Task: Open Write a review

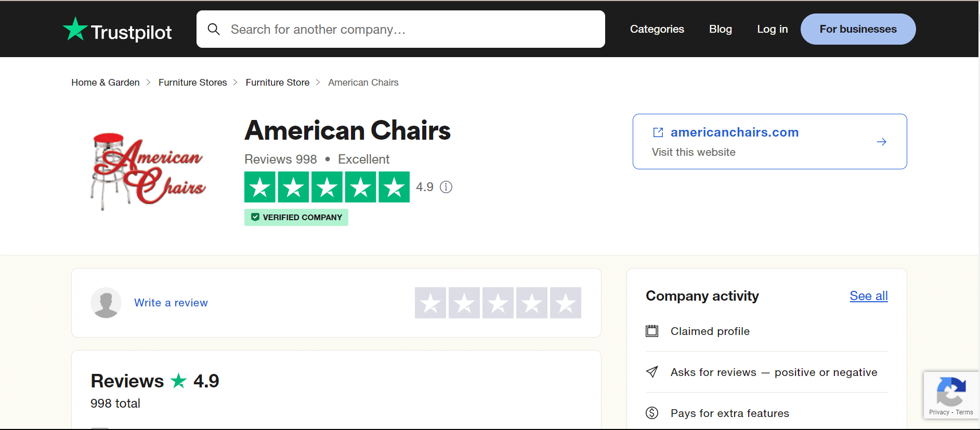Action: click(x=171, y=302)
